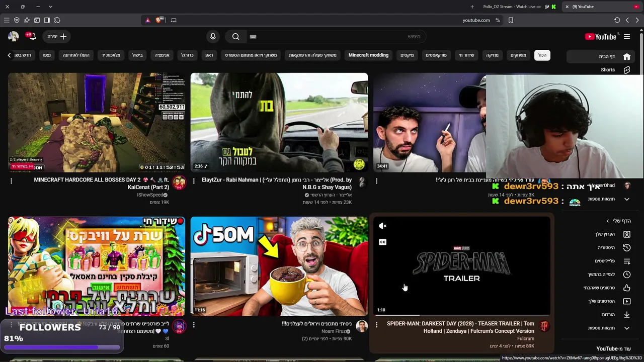644x362 pixels.
Task: Open options menu for Spider-Man trailer
Action: pyautogui.click(x=376, y=325)
